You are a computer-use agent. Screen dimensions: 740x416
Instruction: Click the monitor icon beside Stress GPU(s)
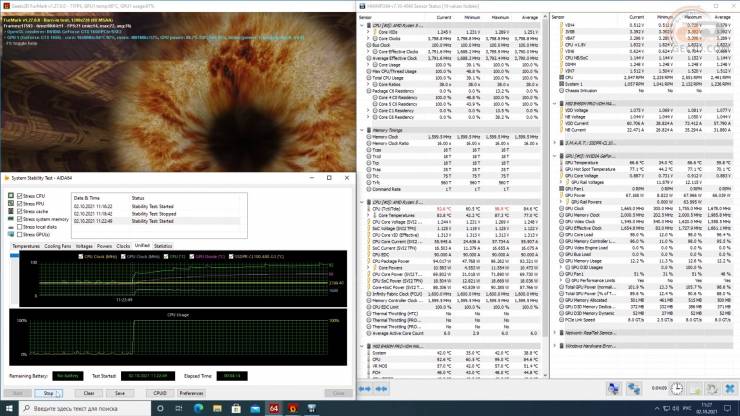coord(11,235)
